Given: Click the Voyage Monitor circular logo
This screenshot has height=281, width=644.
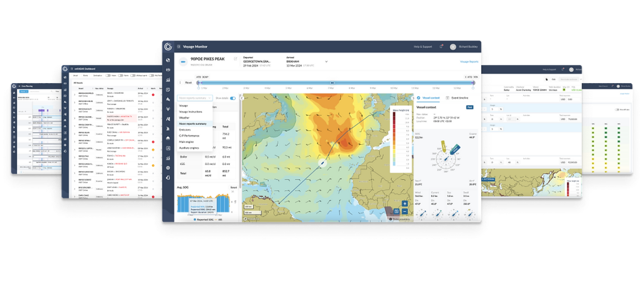Looking at the screenshot, I should (168, 46).
